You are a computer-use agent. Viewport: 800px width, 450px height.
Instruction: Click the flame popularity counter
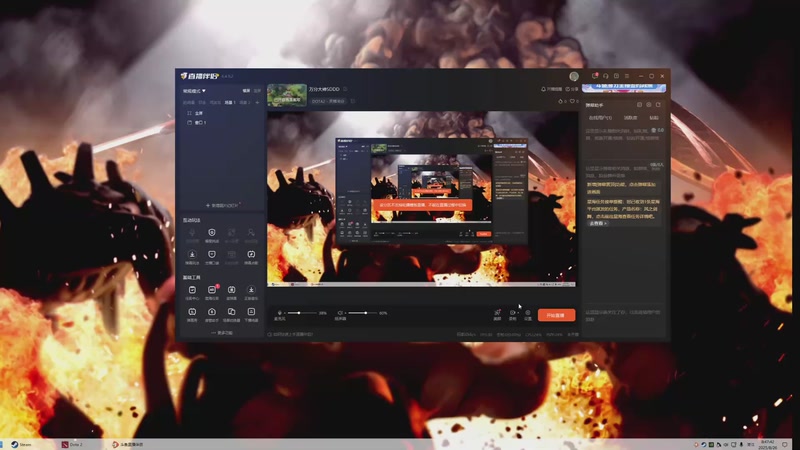563,102
